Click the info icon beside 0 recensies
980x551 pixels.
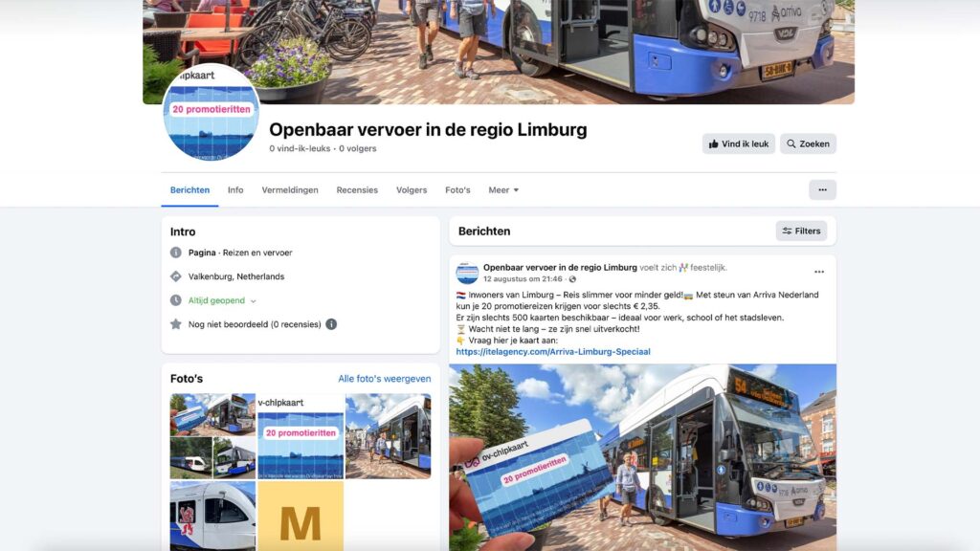click(331, 324)
